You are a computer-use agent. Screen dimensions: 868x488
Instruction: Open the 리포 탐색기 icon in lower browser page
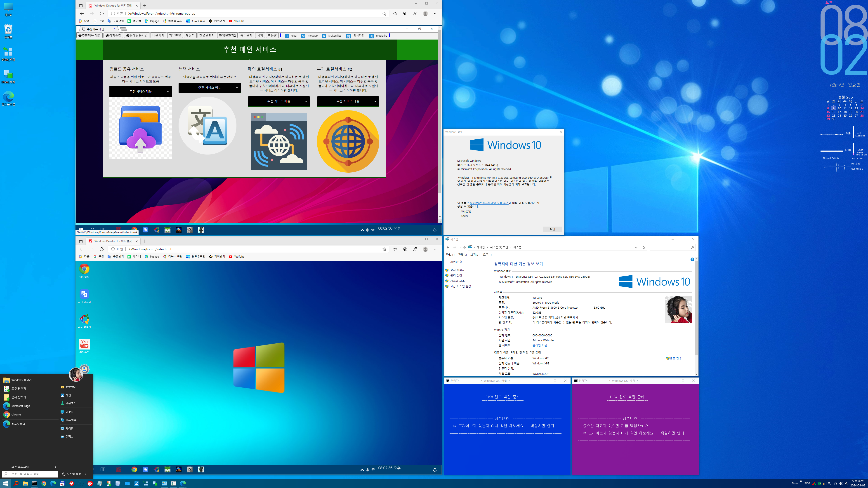[x=84, y=321]
